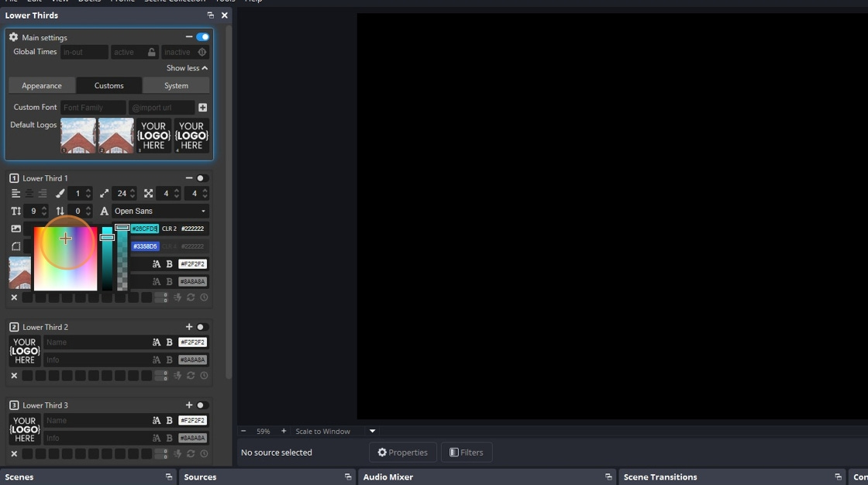Click Lower Third 2 logo placeholder thumbnail
Viewport: 868px width, 485px height.
[24, 351]
